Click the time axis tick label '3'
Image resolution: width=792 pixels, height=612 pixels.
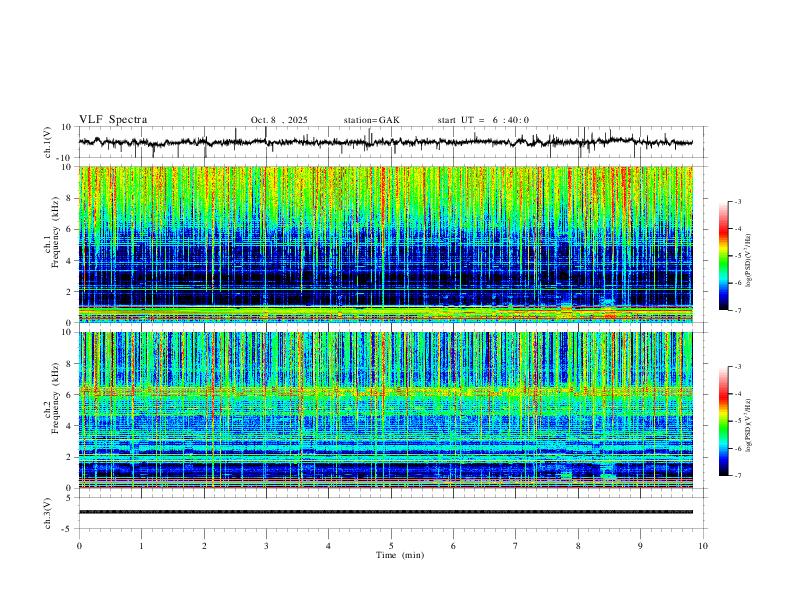point(266,546)
